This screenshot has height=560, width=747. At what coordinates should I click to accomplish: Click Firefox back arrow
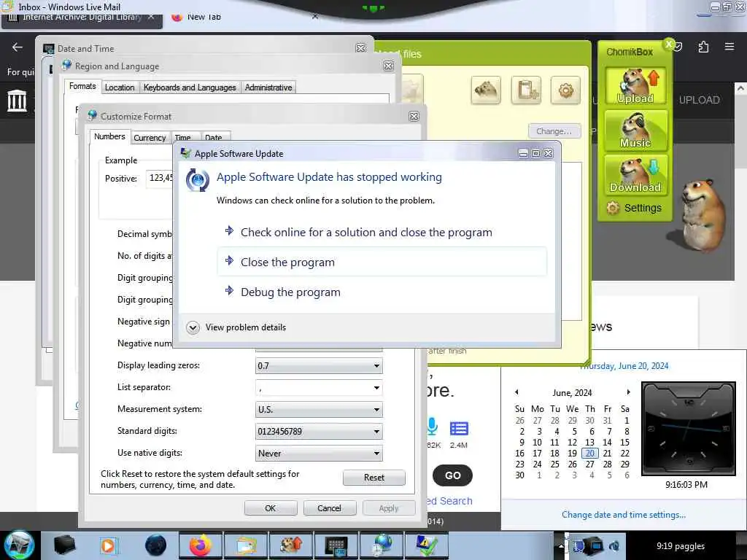(x=18, y=47)
